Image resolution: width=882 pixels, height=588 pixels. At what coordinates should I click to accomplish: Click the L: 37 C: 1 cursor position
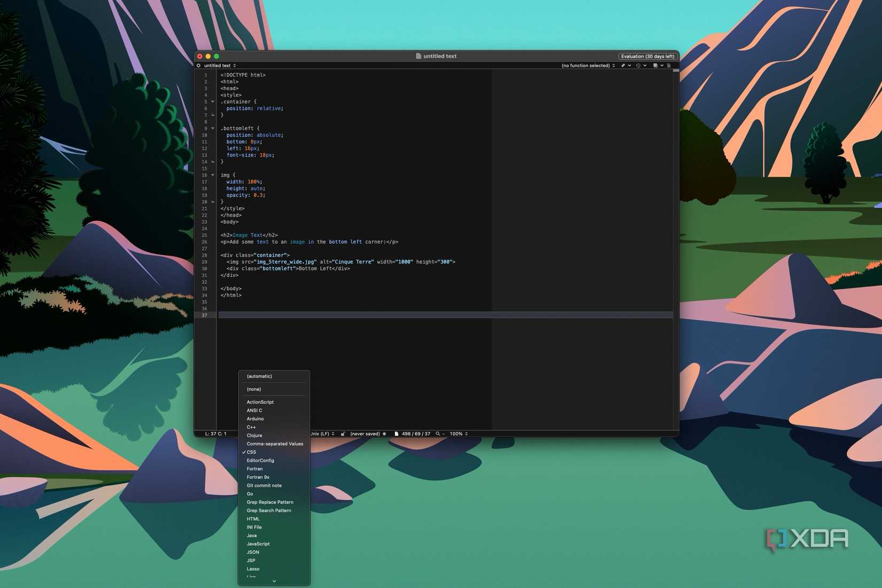[216, 434]
